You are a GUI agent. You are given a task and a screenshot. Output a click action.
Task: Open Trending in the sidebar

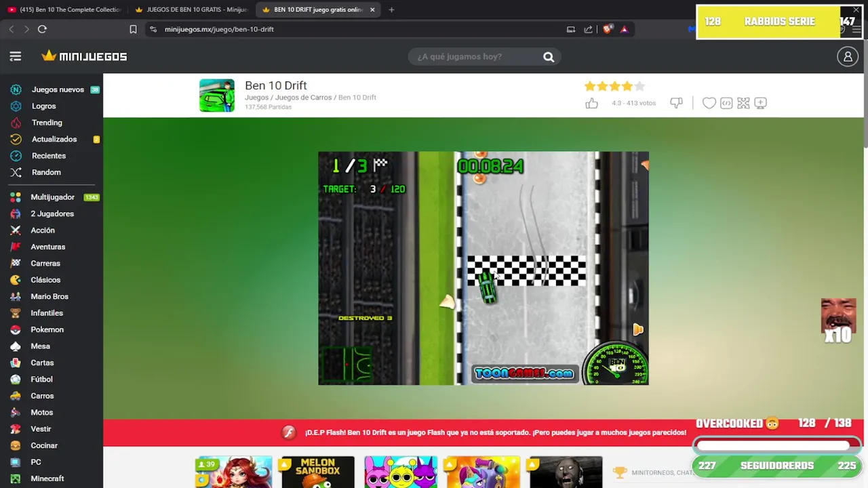pyautogui.click(x=46, y=123)
